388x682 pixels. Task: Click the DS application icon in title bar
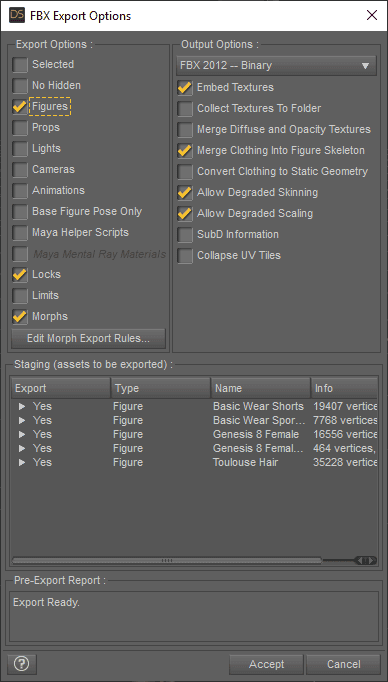click(x=17, y=16)
